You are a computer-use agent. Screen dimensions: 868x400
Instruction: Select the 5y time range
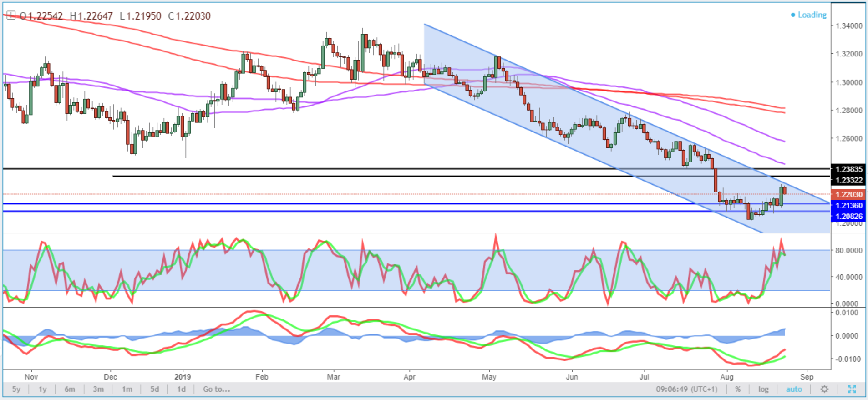coord(16,389)
